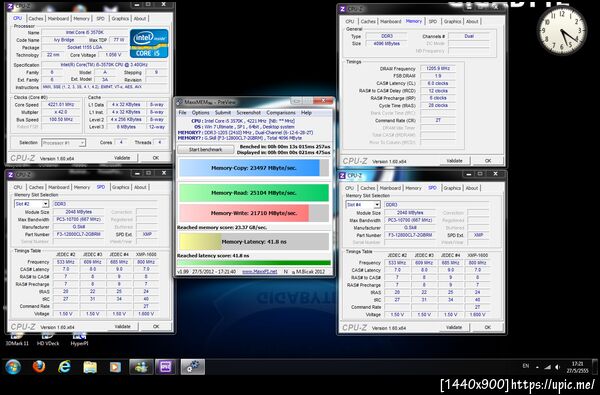Click Start benchmark button
Screen dimensions: 600x395
(205, 150)
